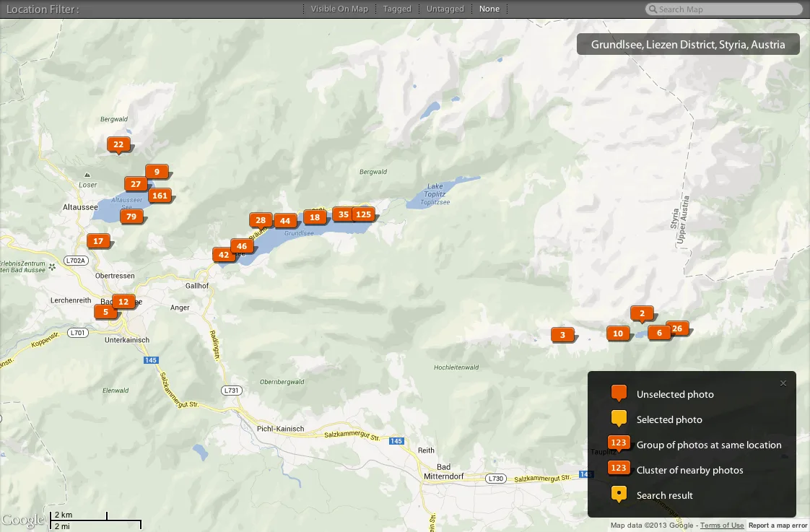810x532 pixels.
Task: Click the Hochleitenwald label
Action: click(x=456, y=367)
